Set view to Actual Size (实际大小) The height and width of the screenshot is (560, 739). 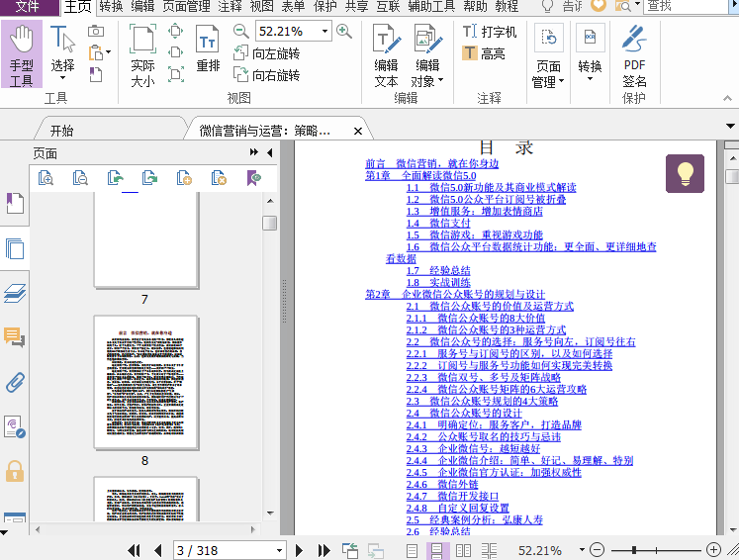142,55
